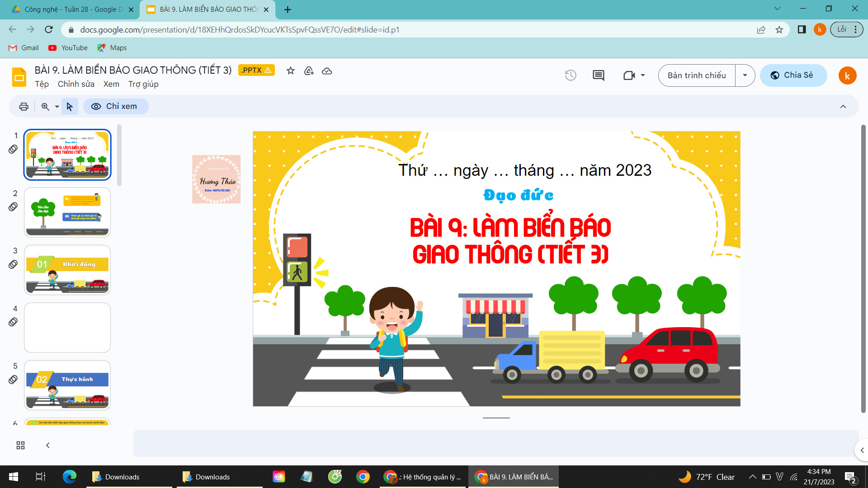Close the BÀI 9 browser tab
Viewport: 868px width, 488px height.
[266, 9]
